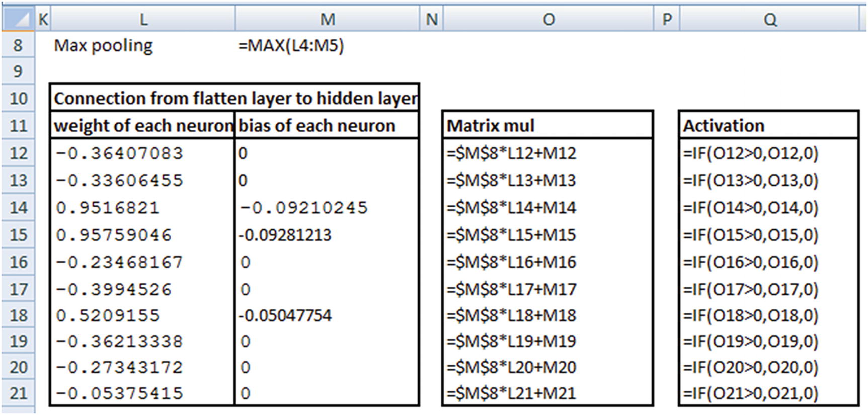Select weight cell -0.36407083
This screenshot has height=415, width=868.
click(x=143, y=152)
